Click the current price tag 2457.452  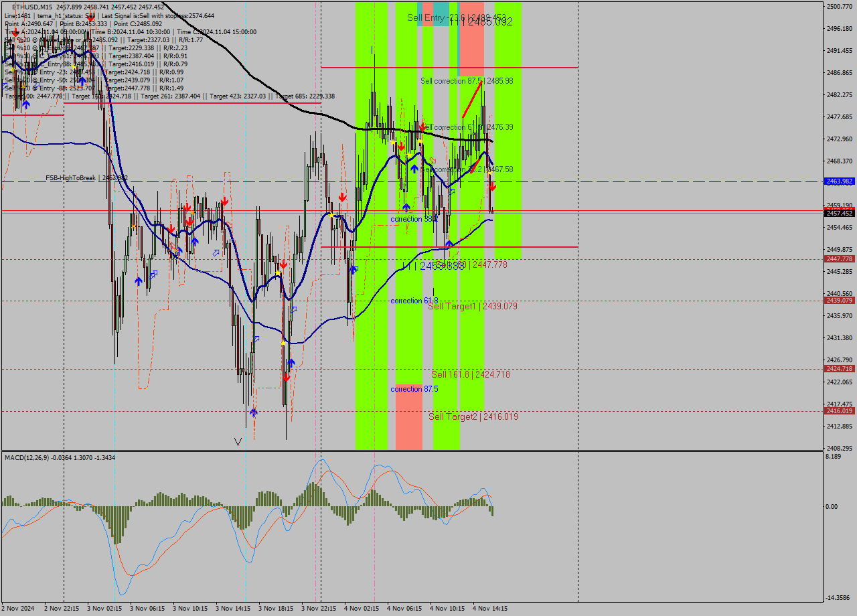click(840, 213)
